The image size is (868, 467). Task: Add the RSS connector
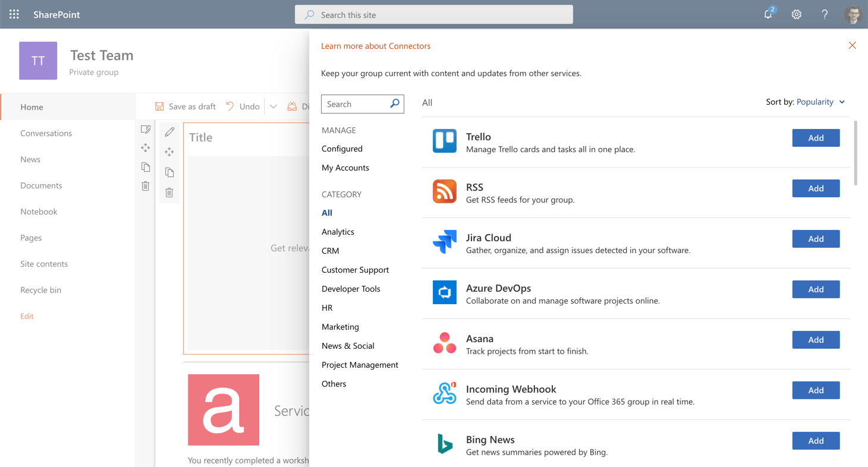pyautogui.click(x=816, y=188)
